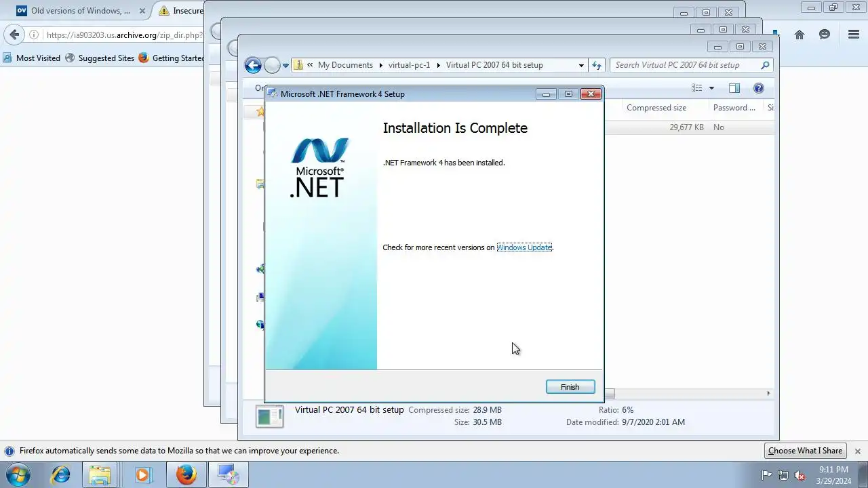Click Virtual PC 2007 64 bit setup breadcrumb
This screenshot has height=488, width=868.
click(494, 65)
